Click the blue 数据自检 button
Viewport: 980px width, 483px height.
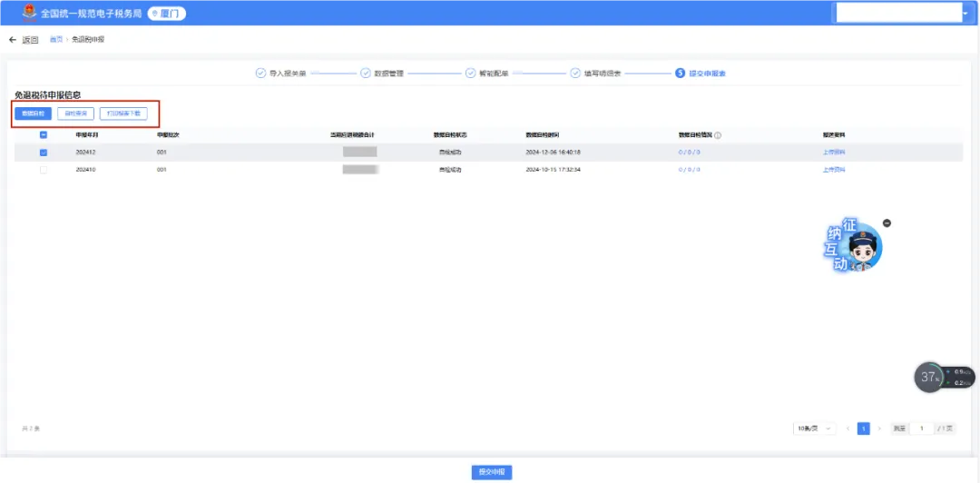34,113
